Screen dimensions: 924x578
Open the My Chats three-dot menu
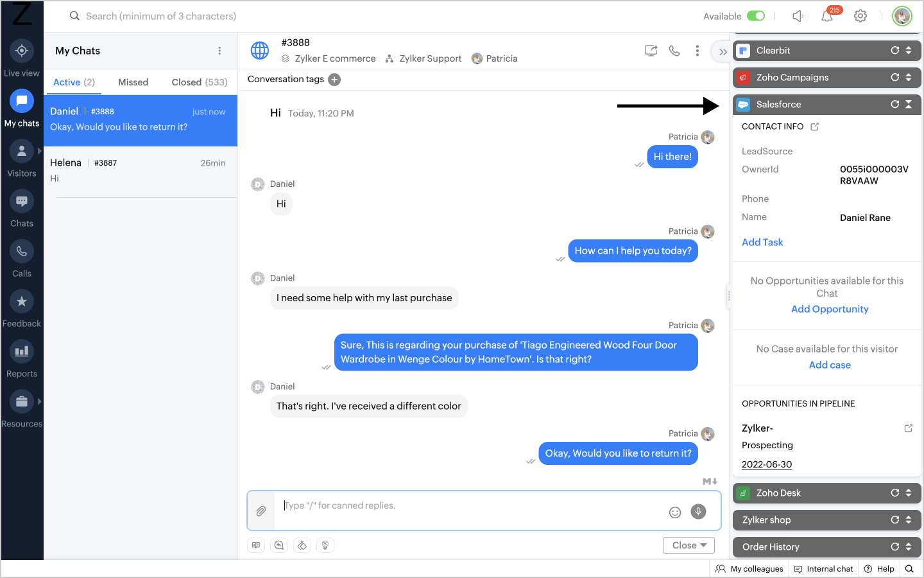pos(219,51)
